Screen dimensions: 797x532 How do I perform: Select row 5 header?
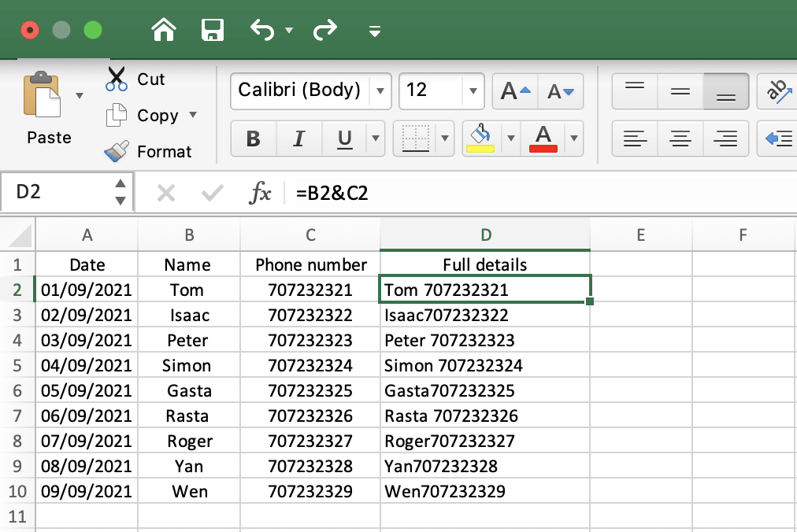coord(17,365)
